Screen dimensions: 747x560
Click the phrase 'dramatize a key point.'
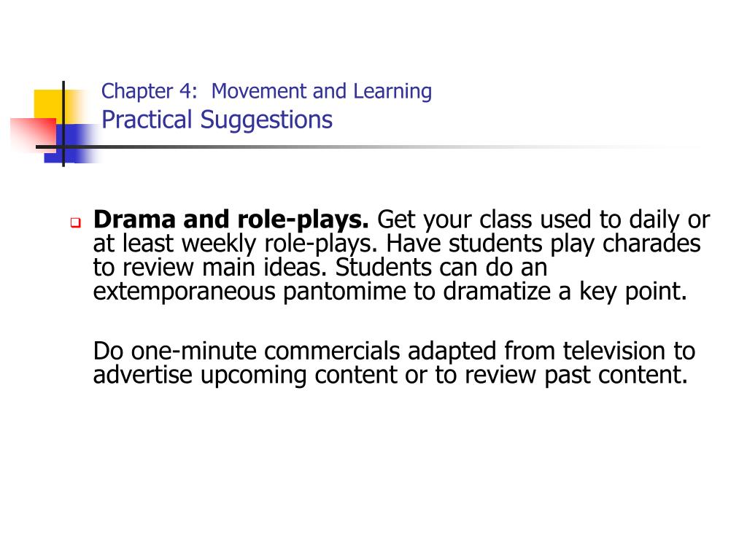click(565, 291)
